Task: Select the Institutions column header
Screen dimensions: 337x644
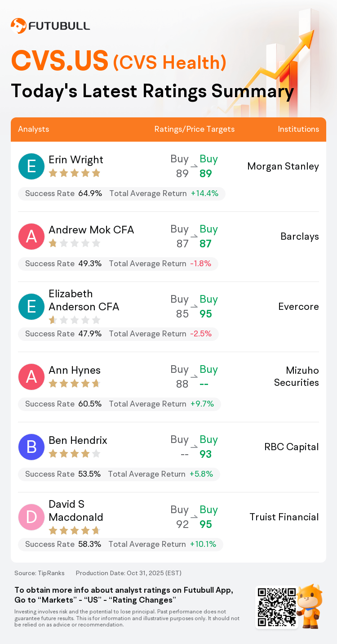Action: (298, 129)
